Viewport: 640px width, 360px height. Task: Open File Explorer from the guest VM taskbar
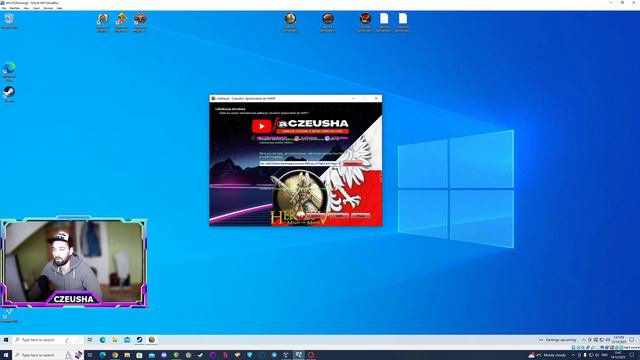coord(115,340)
